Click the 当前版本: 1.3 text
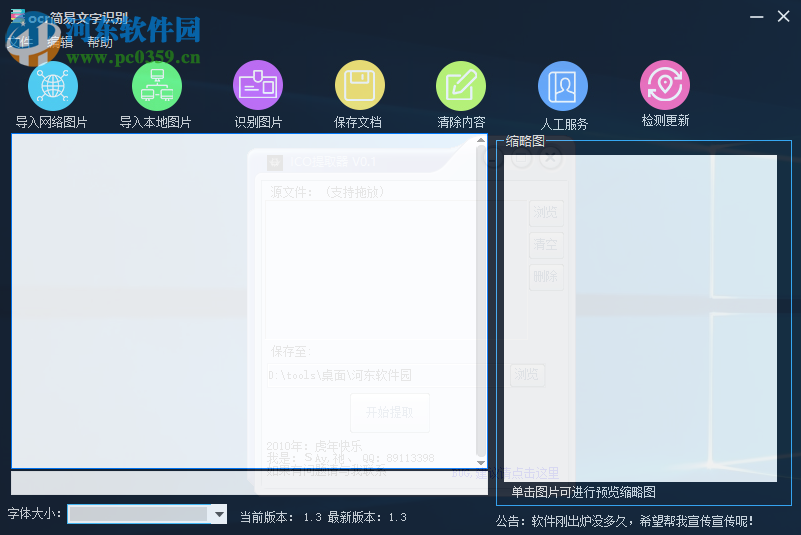Viewport: 801px width, 535px height. point(281,518)
